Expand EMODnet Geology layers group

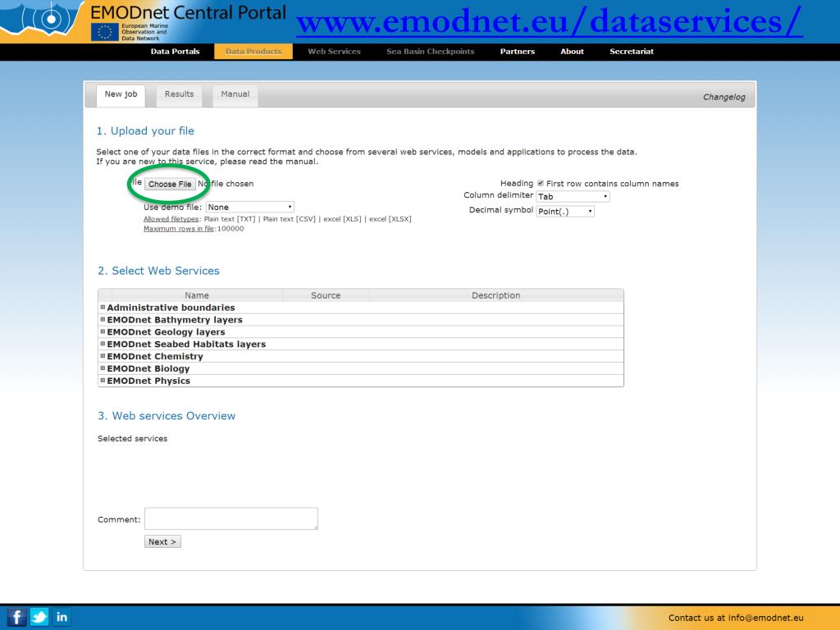point(103,331)
